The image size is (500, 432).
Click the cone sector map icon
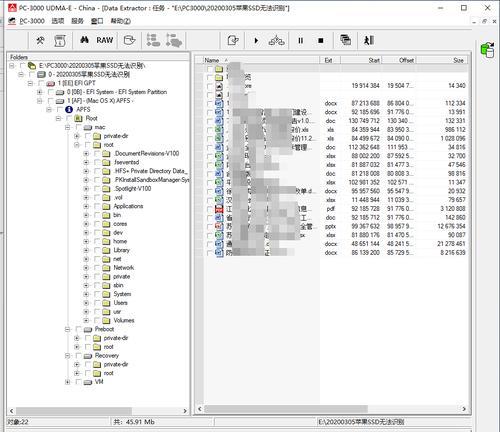coord(276,41)
